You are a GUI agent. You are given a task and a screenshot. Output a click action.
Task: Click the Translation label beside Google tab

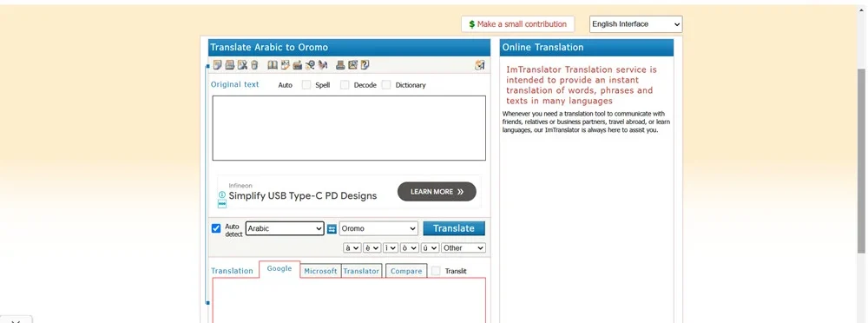232,271
